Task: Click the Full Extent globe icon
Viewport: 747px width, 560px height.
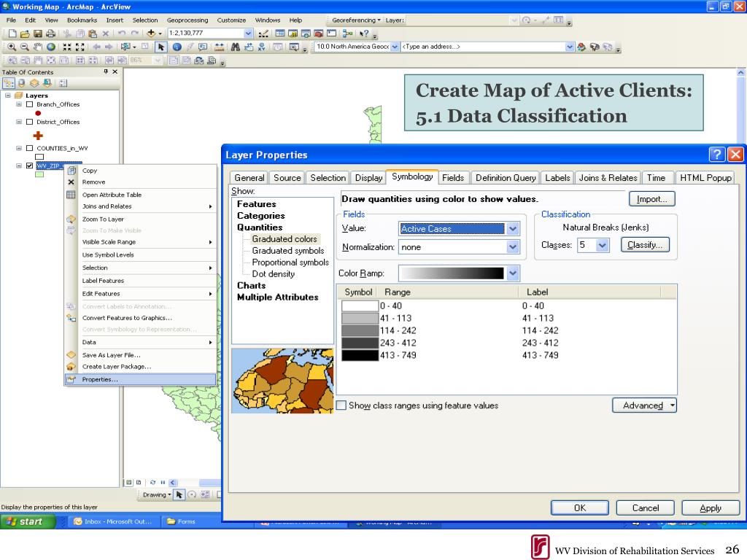Action: click(x=50, y=47)
